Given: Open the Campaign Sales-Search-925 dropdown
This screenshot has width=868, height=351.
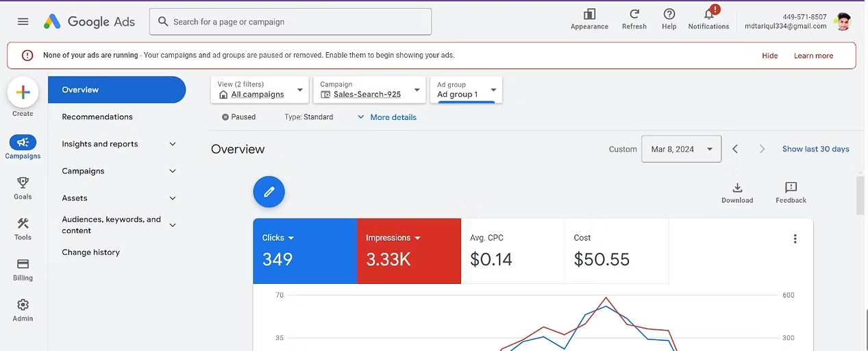Looking at the screenshot, I should (369, 90).
